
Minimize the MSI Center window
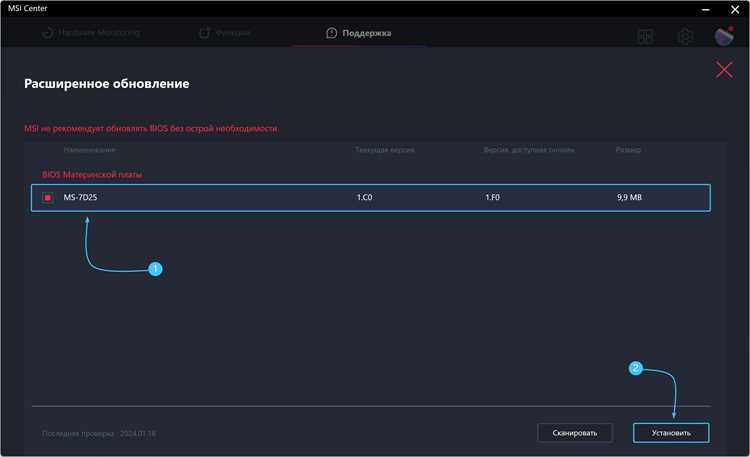[x=706, y=9]
